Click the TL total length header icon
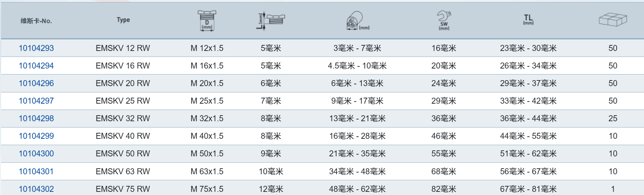 click(528, 20)
